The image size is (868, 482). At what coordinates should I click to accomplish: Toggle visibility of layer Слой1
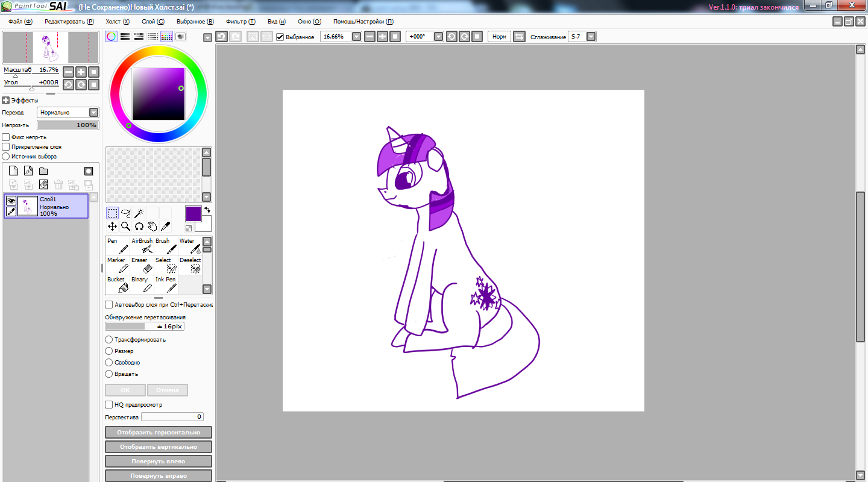pos(11,201)
